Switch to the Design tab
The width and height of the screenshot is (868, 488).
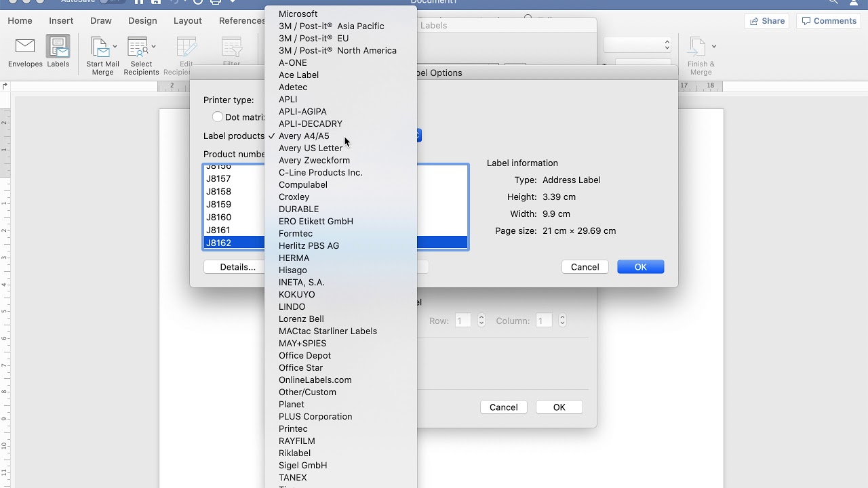point(142,21)
